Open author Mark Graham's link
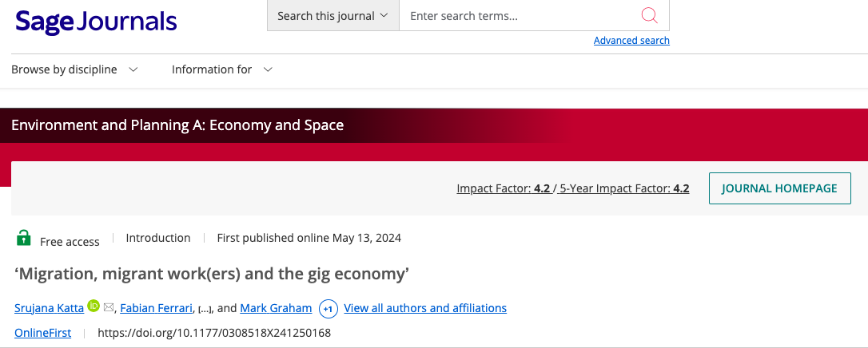The height and width of the screenshot is (348, 868). pyautogui.click(x=274, y=308)
